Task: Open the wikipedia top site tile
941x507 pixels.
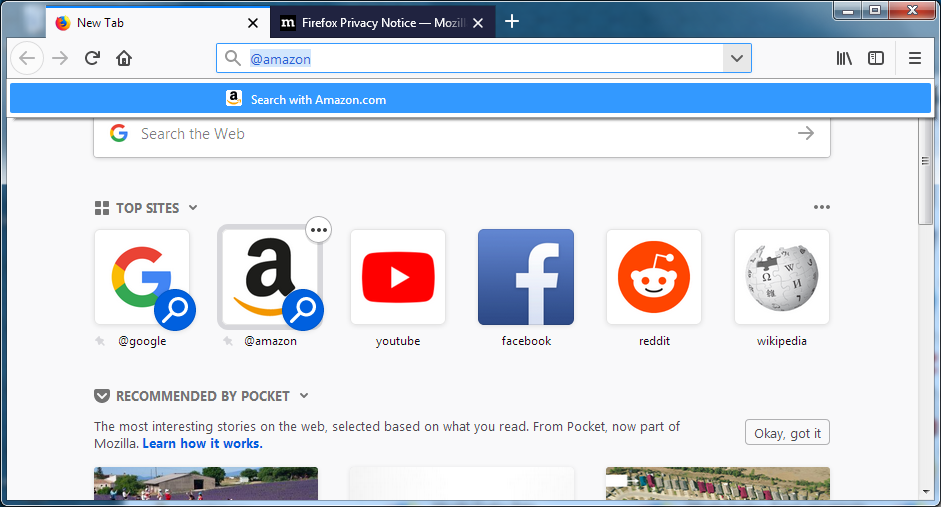Action: coord(782,277)
